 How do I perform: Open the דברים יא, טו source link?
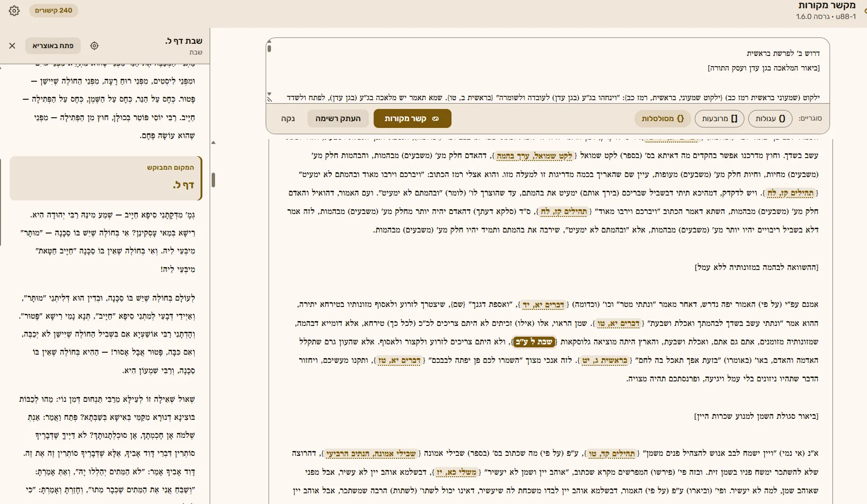tap(618, 324)
